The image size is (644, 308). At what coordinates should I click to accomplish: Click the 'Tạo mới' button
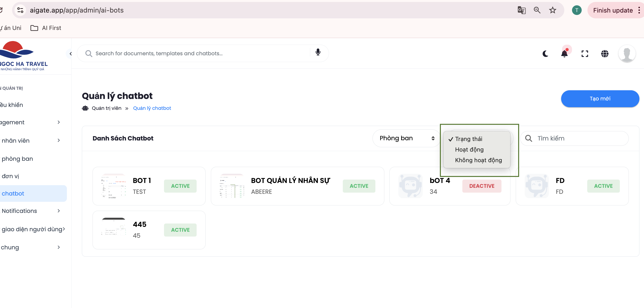600,99
